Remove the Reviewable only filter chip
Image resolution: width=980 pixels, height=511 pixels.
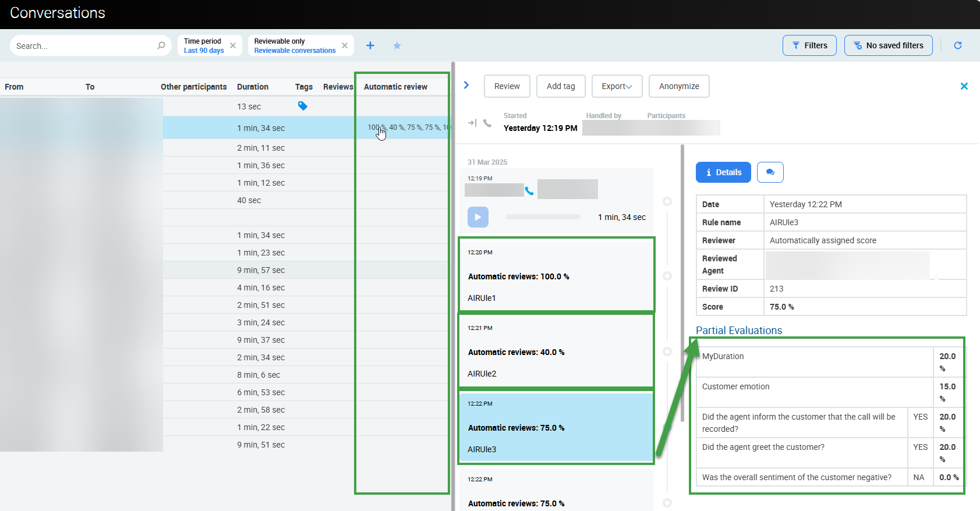(345, 45)
